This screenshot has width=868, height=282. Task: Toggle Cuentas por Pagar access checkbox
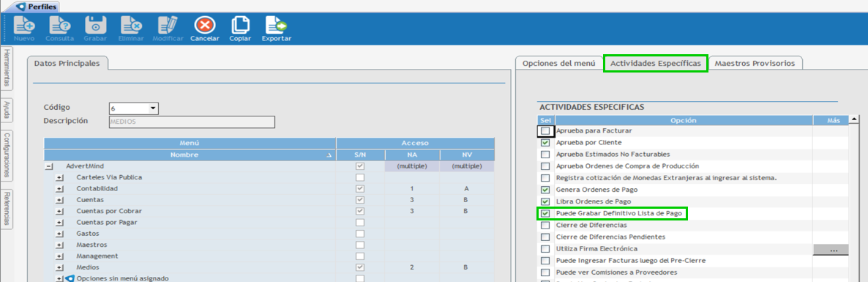[360, 222]
